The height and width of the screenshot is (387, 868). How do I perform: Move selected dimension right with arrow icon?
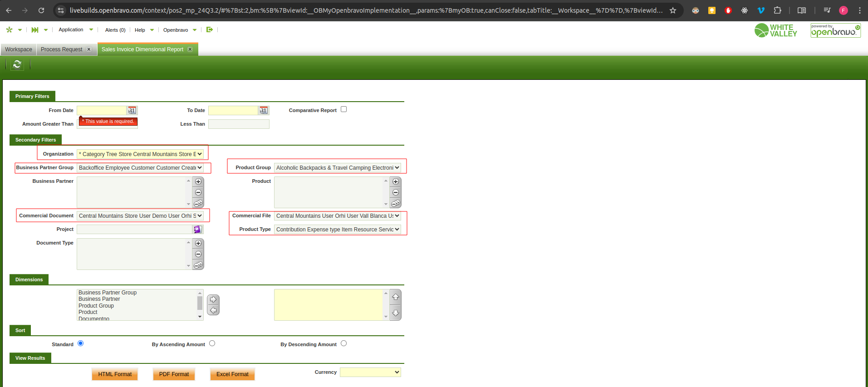point(213,299)
